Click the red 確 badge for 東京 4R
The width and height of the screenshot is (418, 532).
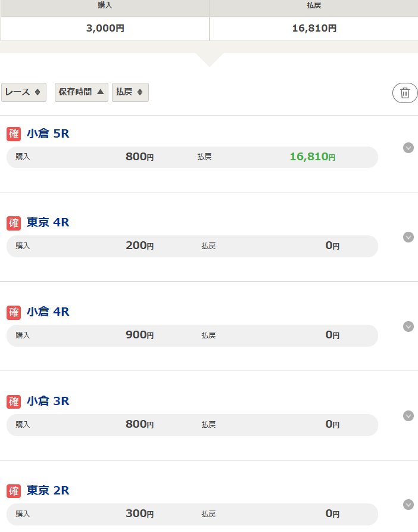pos(14,223)
